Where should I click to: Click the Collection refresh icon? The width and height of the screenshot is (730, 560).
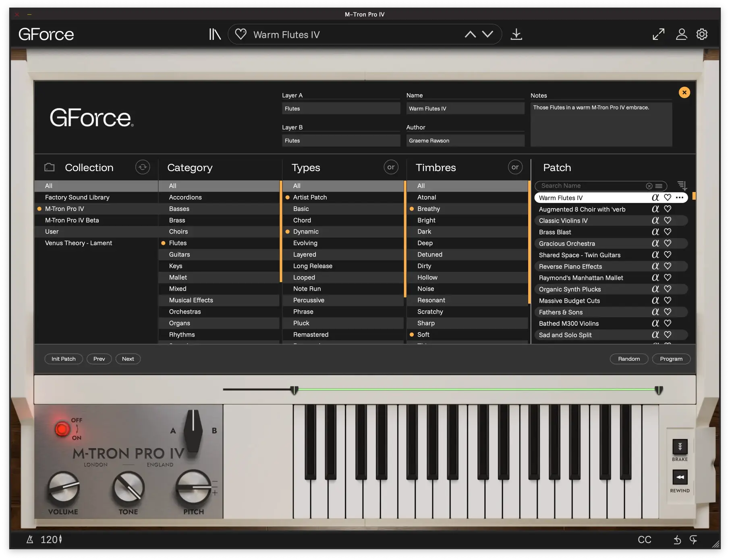(143, 167)
